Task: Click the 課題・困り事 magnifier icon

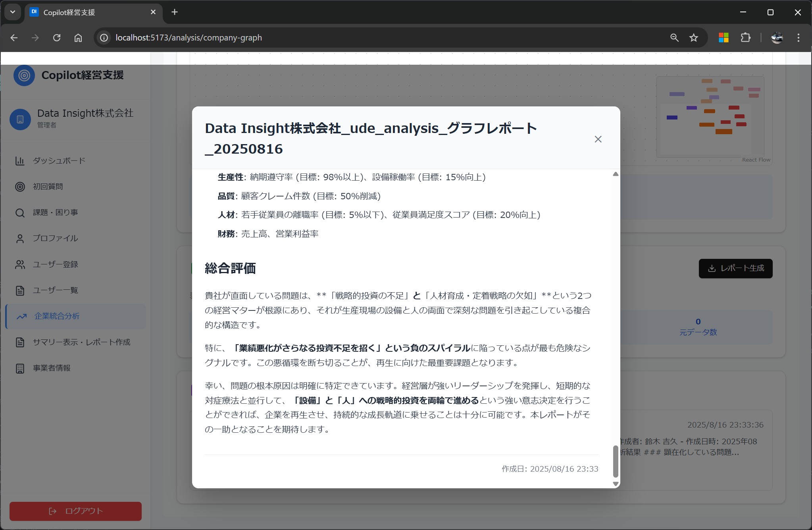Action: coord(20,212)
